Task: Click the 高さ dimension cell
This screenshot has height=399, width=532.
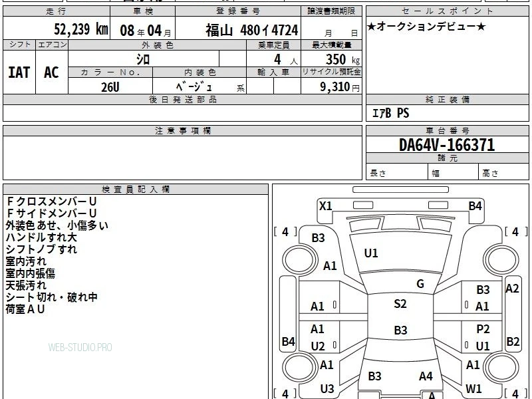Action: click(x=503, y=172)
